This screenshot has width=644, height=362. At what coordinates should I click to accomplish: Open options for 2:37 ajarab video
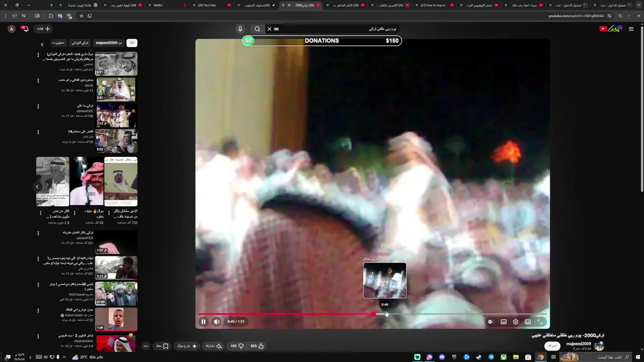pyautogui.click(x=38, y=80)
